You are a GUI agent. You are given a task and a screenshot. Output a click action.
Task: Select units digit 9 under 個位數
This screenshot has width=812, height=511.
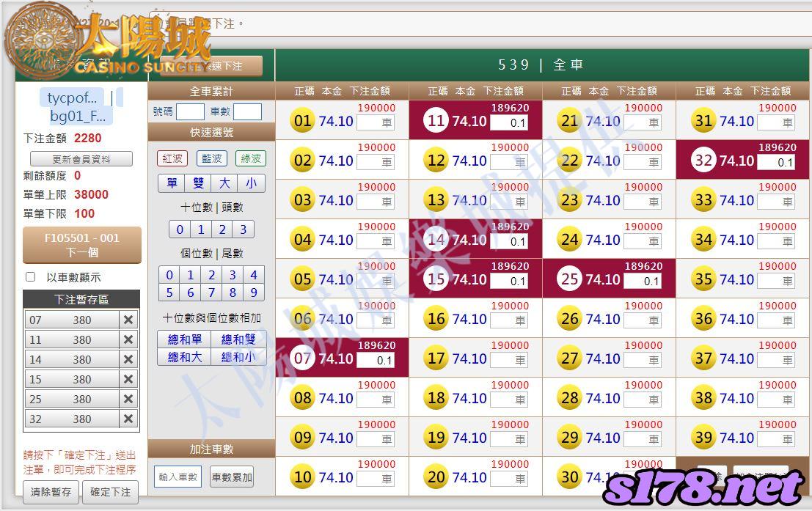[254, 293]
